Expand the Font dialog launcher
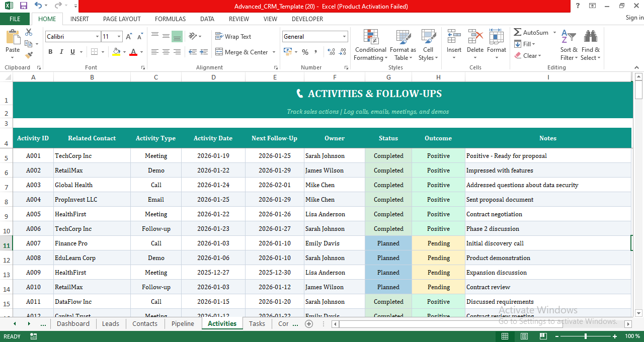This screenshot has width=644, height=342. 143,67
